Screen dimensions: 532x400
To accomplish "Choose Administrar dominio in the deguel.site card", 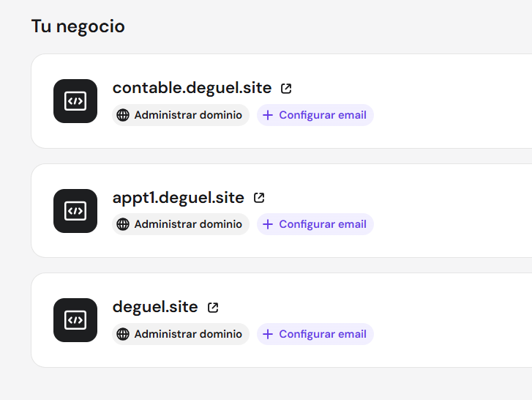I will pos(188,334).
